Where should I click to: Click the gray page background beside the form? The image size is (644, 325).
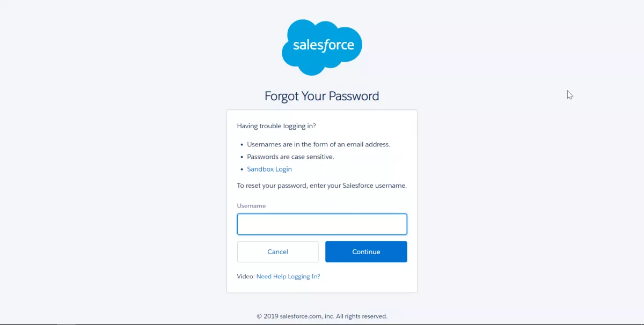click(x=510, y=204)
